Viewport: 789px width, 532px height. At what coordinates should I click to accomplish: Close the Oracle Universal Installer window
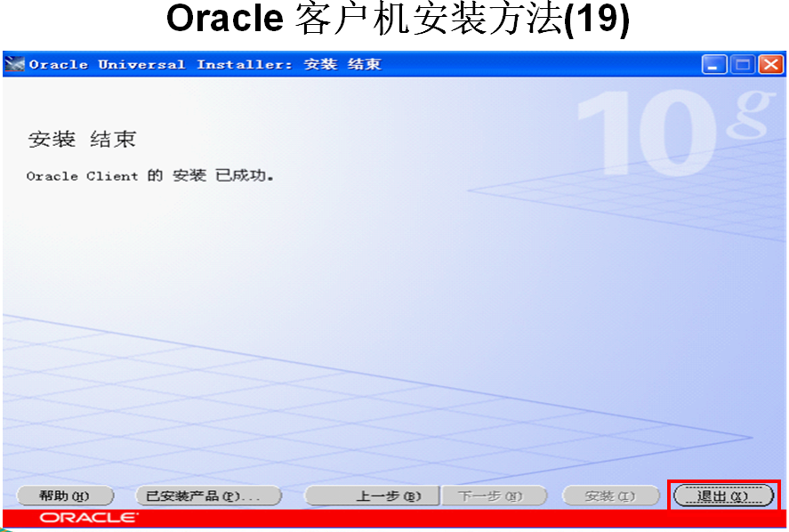point(771,64)
